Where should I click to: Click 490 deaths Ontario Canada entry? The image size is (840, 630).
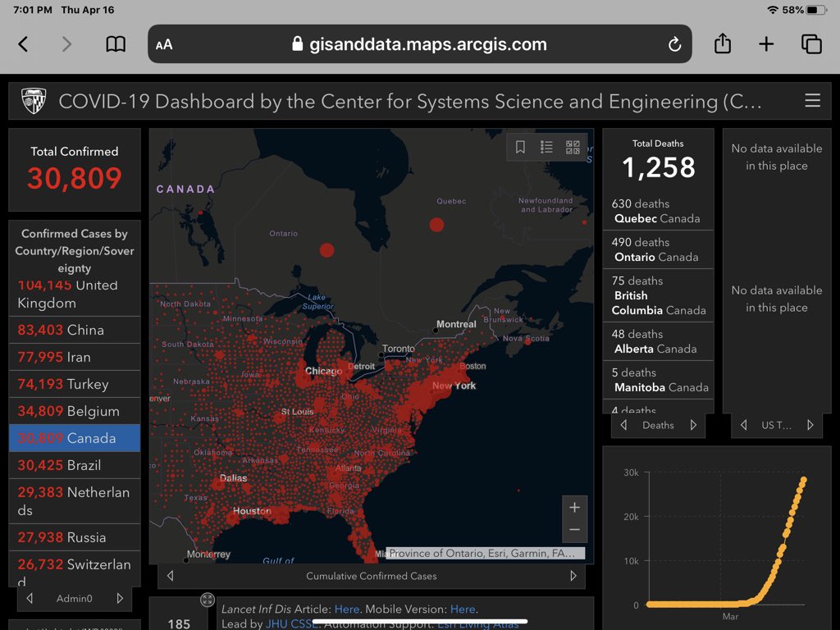[x=658, y=249]
